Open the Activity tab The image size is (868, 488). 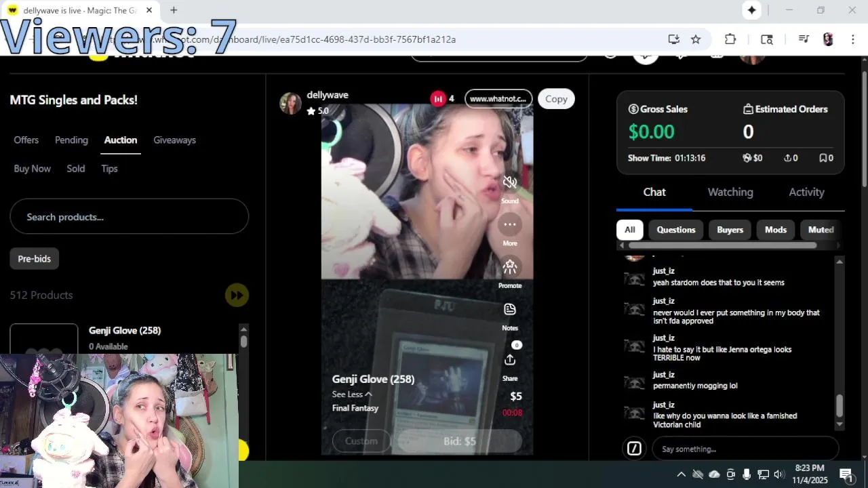806,192
